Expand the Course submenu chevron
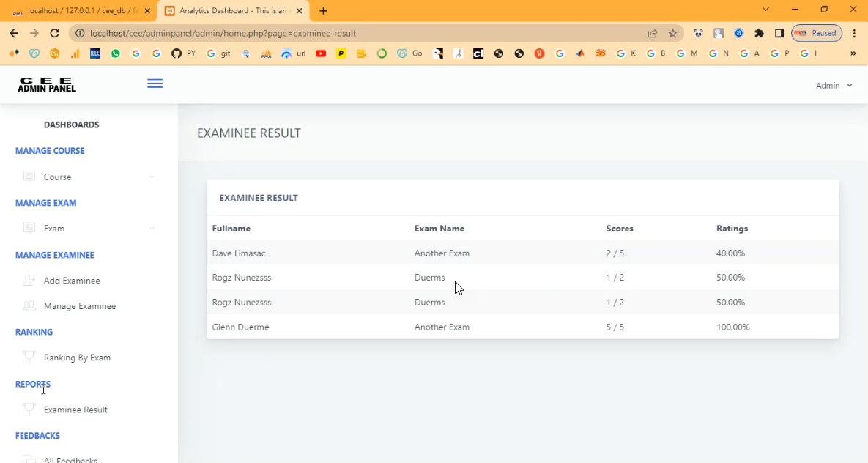This screenshot has width=868, height=463. click(x=152, y=177)
